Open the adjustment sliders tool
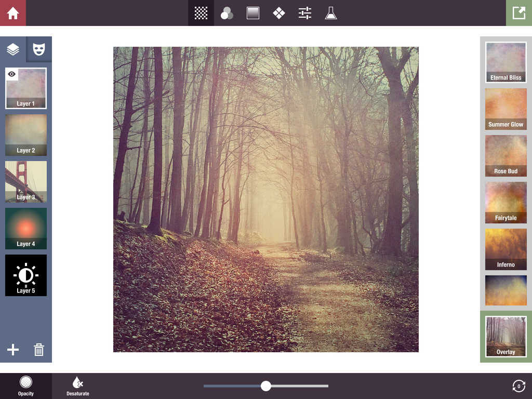Image resolution: width=532 pixels, height=399 pixels. click(304, 13)
